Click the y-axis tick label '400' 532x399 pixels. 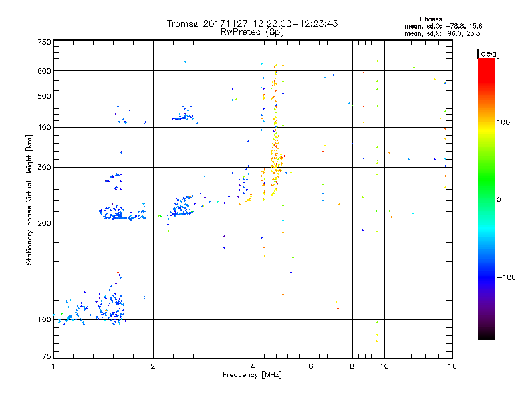[x=45, y=127]
